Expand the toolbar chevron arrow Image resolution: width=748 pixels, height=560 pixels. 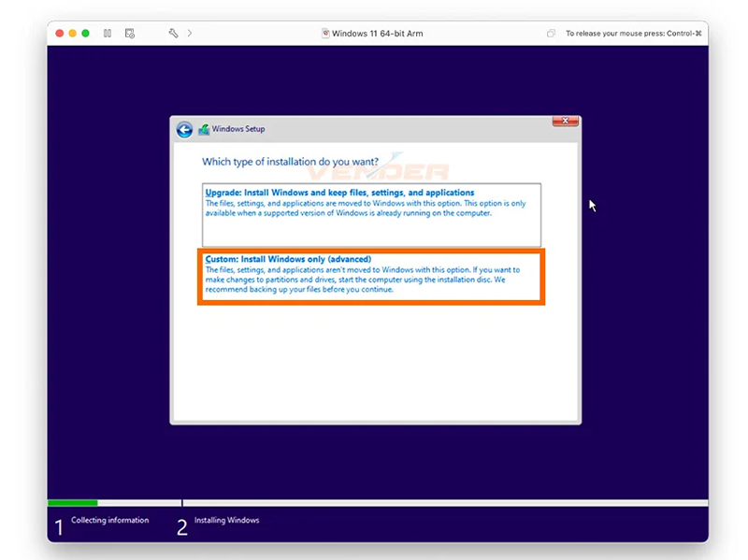click(190, 34)
